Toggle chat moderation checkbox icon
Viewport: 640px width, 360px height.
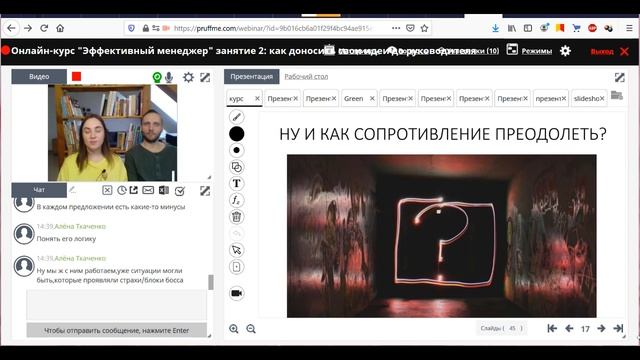[x=180, y=191]
